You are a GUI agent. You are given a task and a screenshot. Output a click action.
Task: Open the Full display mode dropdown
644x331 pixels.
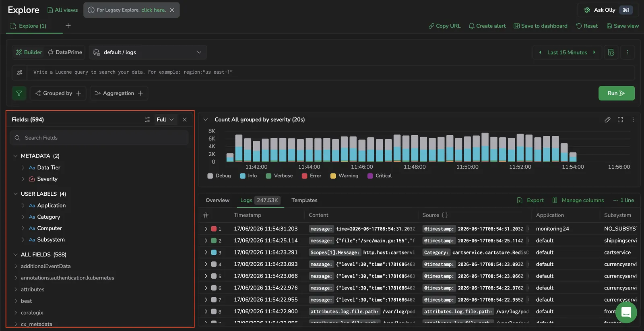point(165,120)
